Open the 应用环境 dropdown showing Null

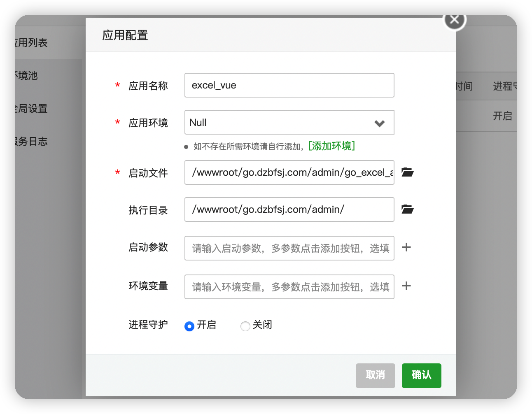tap(289, 122)
